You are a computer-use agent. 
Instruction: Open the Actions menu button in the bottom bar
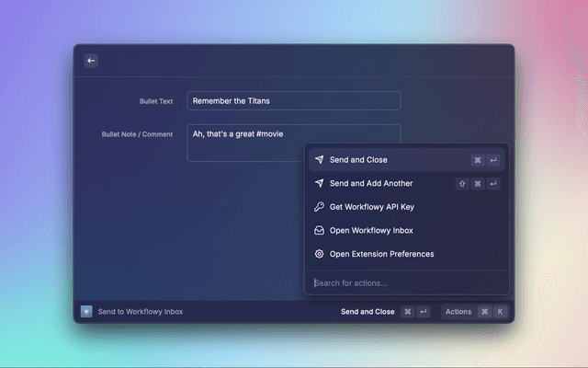(x=458, y=312)
